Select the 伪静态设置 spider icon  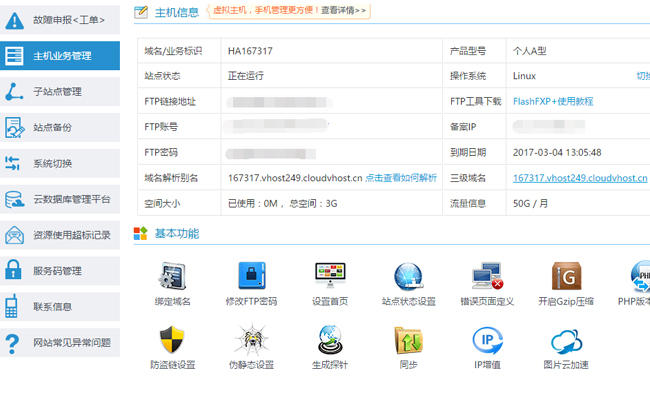click(251, 341)
